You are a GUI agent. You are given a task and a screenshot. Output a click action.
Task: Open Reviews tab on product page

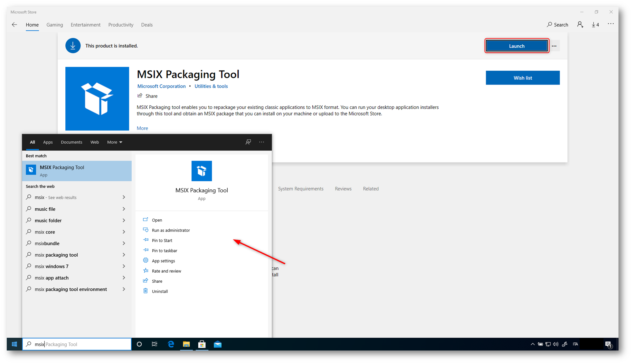pyautogui.click(x=343, y=189)
